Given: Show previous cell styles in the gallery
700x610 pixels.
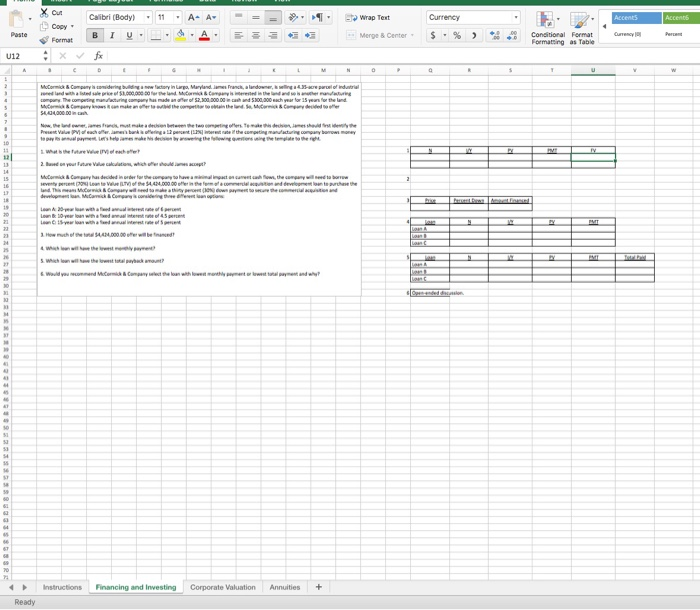Looking at the screenshot, I should pyautogui.click(x=604, y=26).
